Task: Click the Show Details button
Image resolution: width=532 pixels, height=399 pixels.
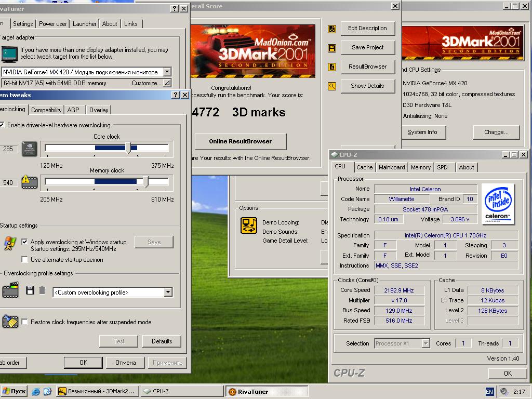Action: click(x=367, y=86)
